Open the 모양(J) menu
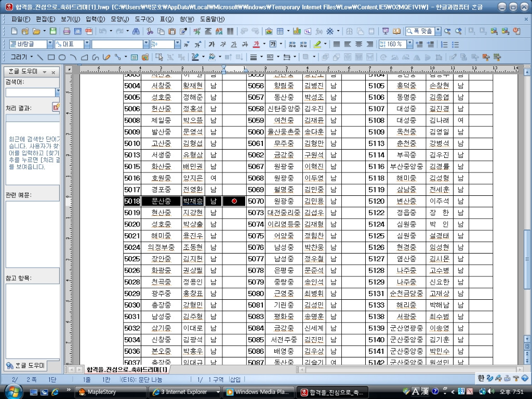Screen dimensions: 532x399 [120, 19]
